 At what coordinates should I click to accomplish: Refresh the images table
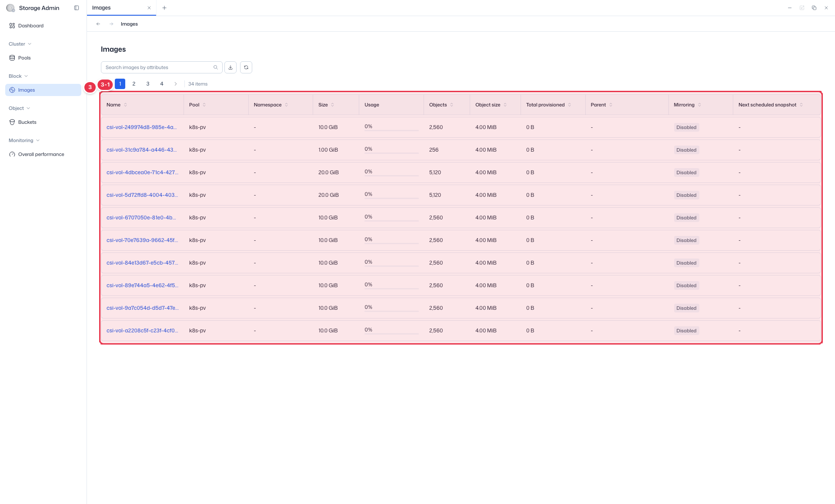click(x=246, y=67)
